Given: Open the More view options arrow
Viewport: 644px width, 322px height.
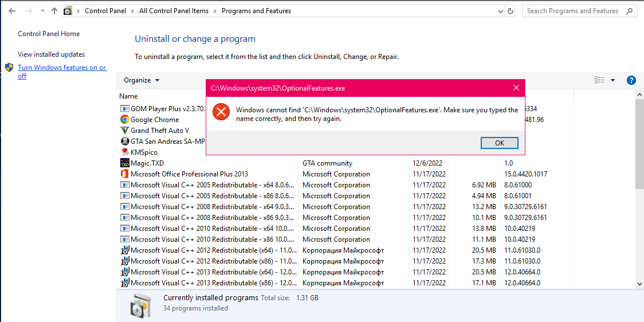Looking at the screenshot, I should [x=613, y=80].
